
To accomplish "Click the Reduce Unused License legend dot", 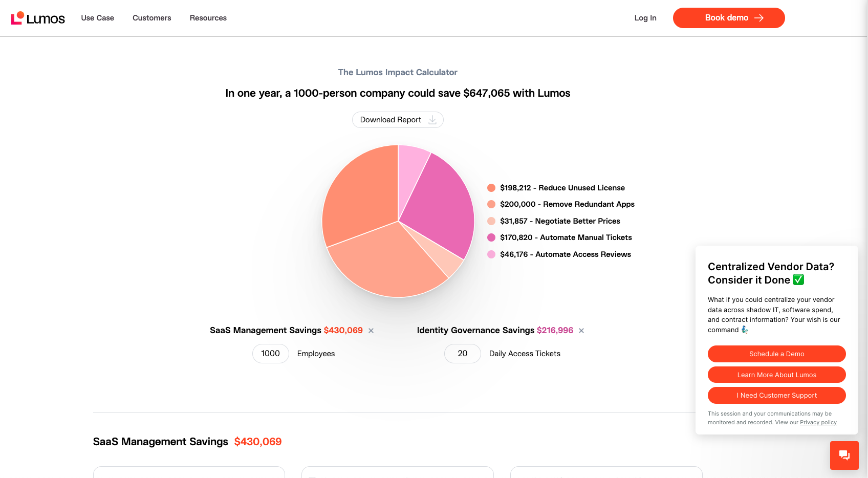I will [491, 188].
